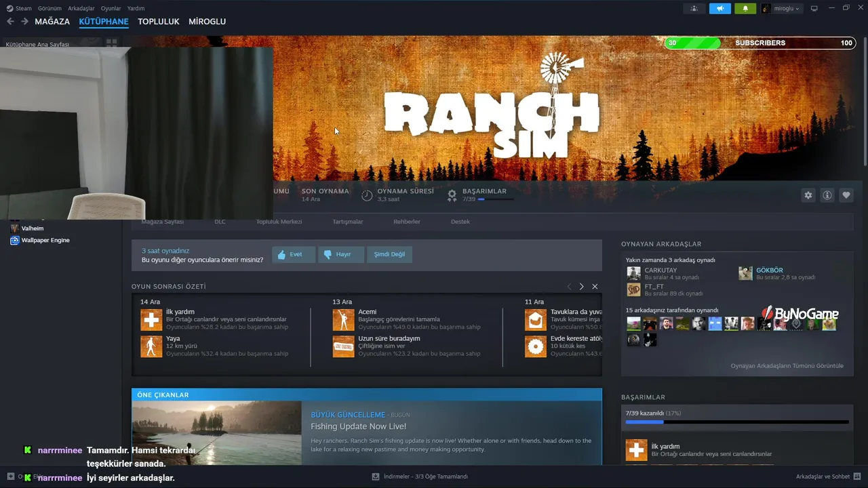
Task: Open Topluluk Merkezi tab
Action: 279,222
